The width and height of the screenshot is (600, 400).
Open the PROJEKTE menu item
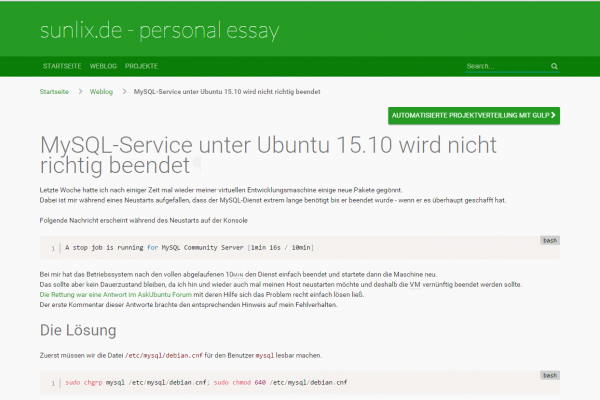[x=141, y=66]
